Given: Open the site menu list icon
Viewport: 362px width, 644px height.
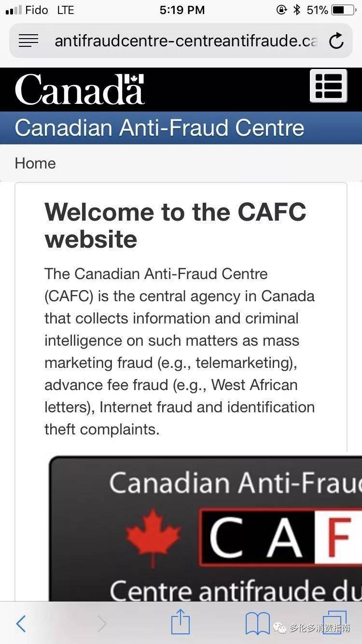Looking at the screenshot, I should 328,86.
